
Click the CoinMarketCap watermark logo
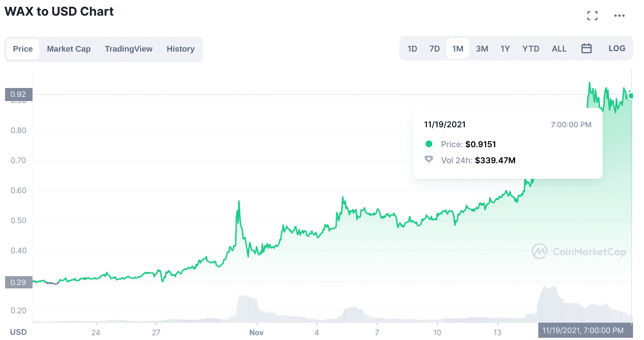(579, 252)
